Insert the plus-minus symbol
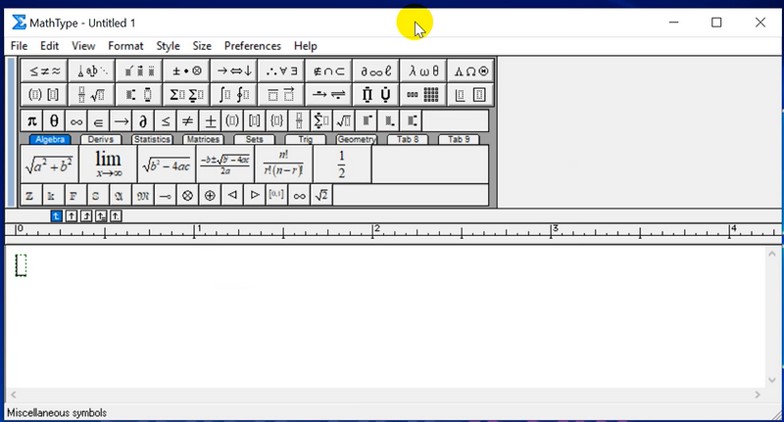The width and height of the screenshot is (784, 422). click(211, 121)
